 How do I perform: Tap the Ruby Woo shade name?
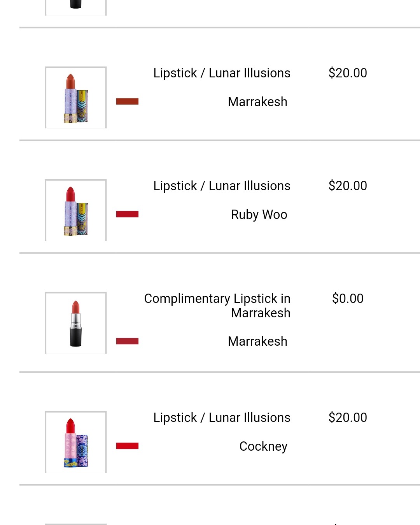point(259,215)
